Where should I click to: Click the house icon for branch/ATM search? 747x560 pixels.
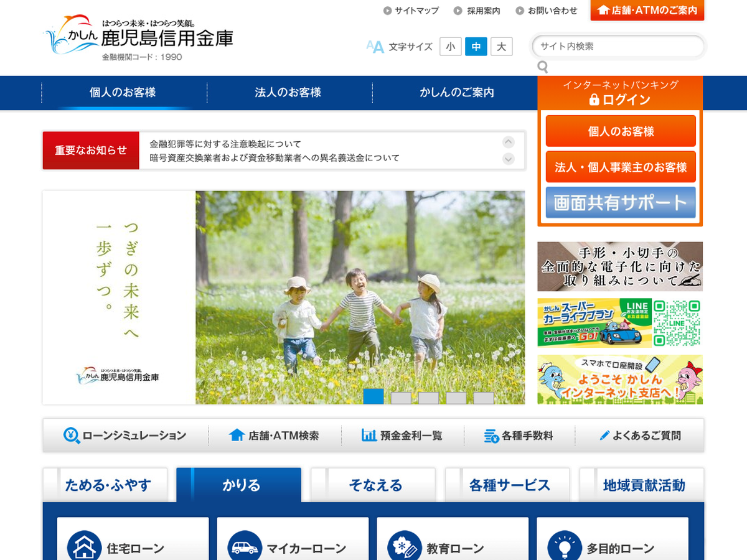click(x=237, y=436)
